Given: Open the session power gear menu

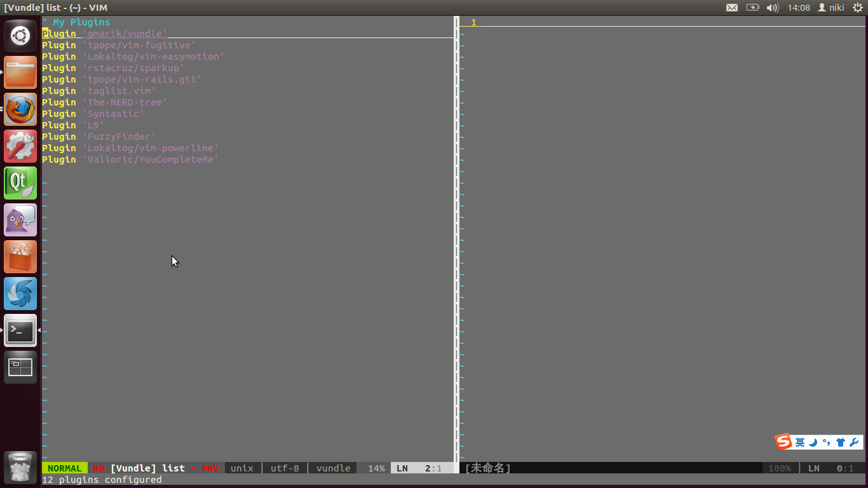Looking at the screenshot, I should (x=858, y=8).
